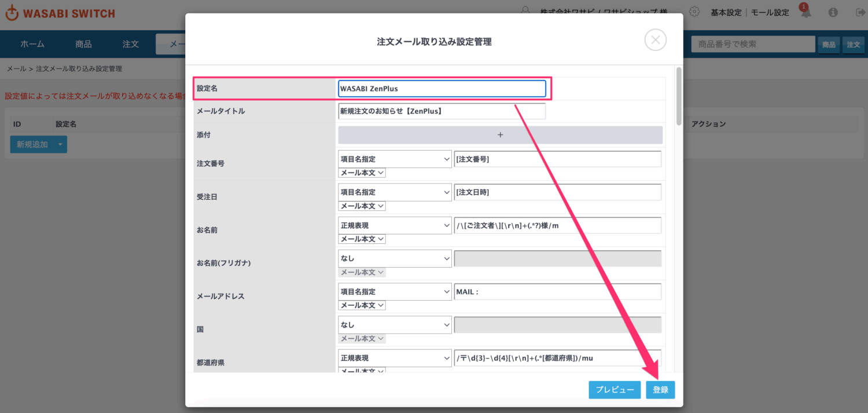Open the 注文 navigation tab
This screenshot has height=413, width=868.
point(131,44)
